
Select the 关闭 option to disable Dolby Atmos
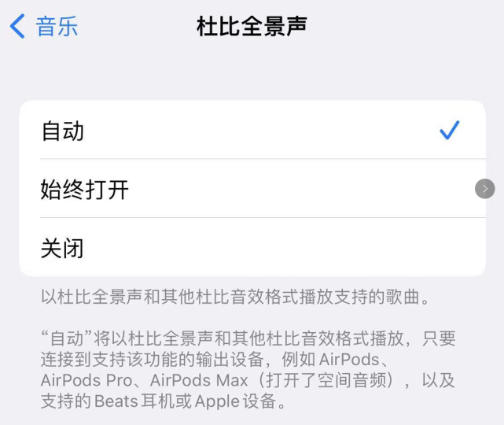tap(252, 247)
